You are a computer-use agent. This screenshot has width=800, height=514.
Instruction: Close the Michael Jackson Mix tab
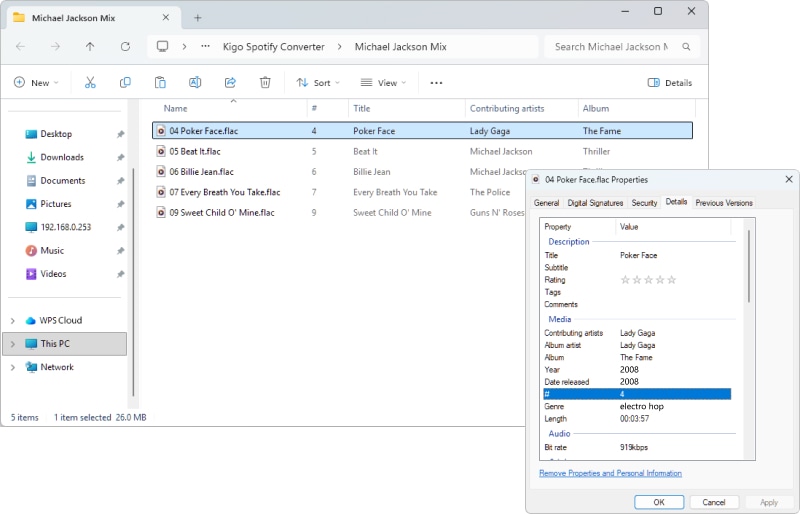[166, 17]
